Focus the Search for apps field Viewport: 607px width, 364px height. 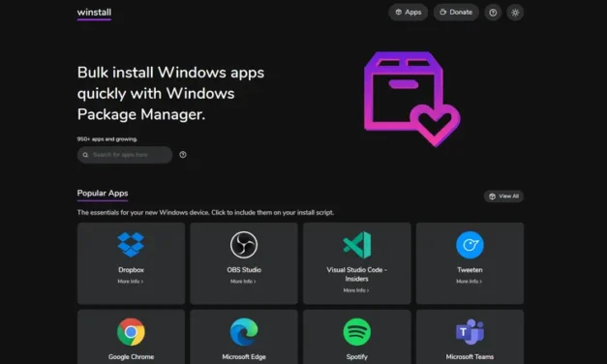(125, 155)
